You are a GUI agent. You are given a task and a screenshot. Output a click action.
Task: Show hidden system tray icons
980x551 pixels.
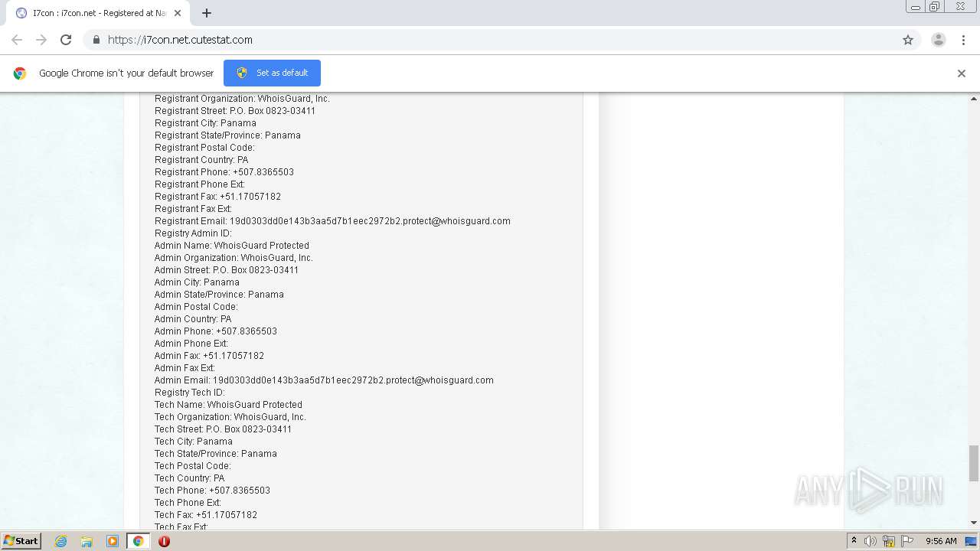(854, 541)
